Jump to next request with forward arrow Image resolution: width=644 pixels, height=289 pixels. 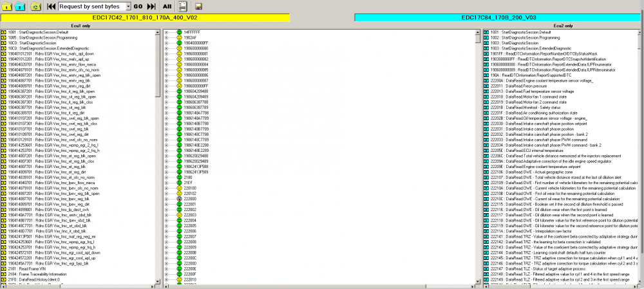[151, 6]
